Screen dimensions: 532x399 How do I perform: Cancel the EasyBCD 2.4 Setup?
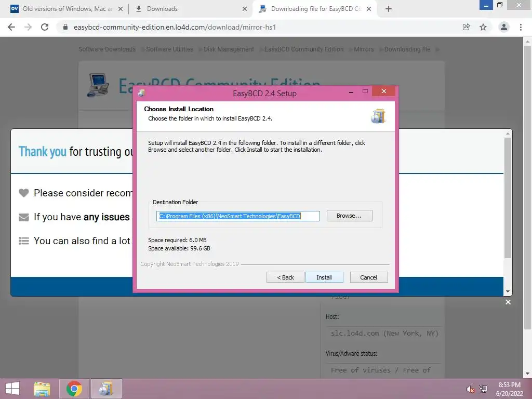[368, 277]
